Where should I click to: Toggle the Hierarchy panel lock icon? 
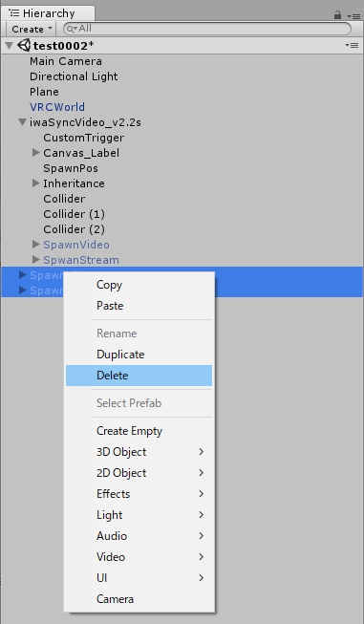(x=337, y=15)
